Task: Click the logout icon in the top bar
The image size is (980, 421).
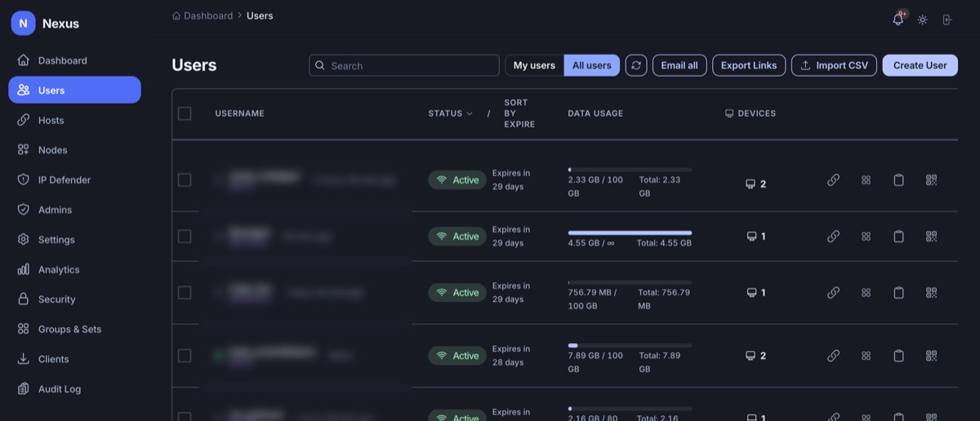Action: [x=947, y=20]
